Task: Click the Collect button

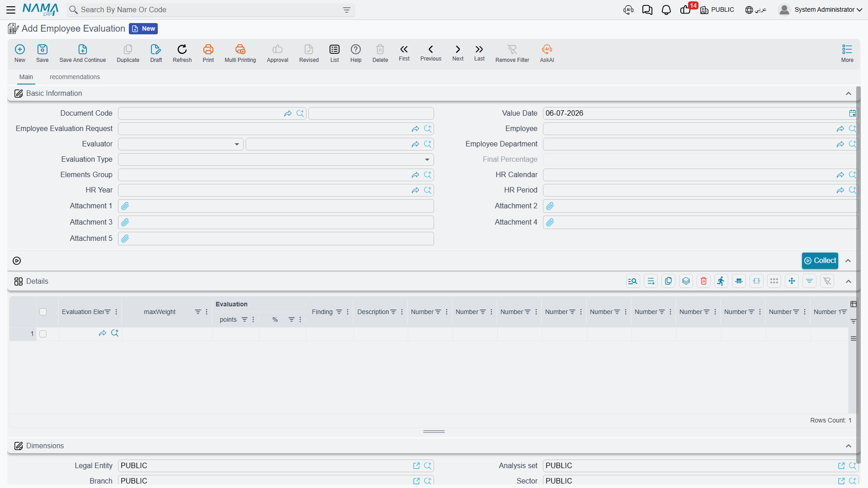Action: (820, 261)
